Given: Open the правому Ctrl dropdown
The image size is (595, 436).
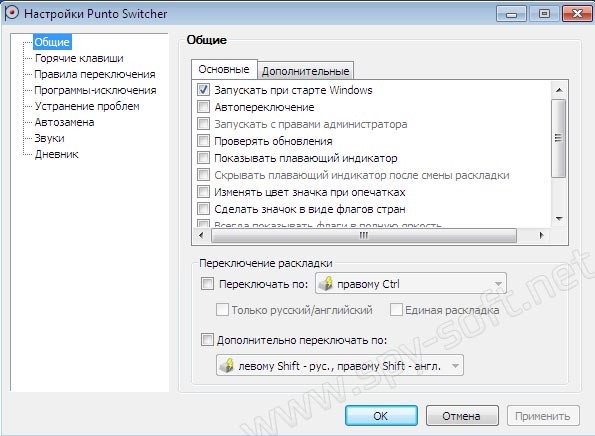Looking at the screenshot, I should [x=411, y=283].
